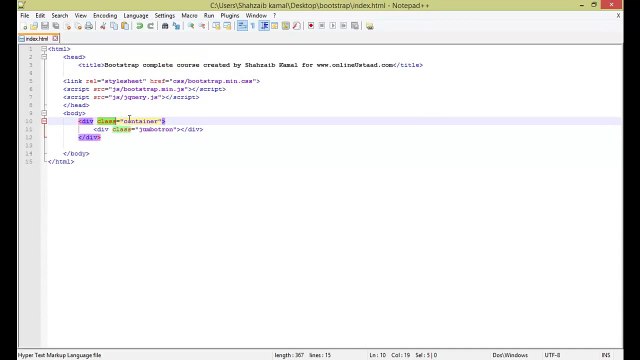Click the title line mentioning Shahzaib Kamal

click(x=251, y=65)
